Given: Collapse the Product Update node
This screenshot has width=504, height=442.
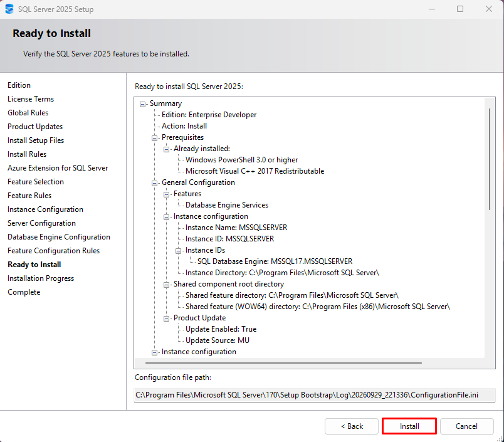Looking at the screenshot, I should (167, 318).
